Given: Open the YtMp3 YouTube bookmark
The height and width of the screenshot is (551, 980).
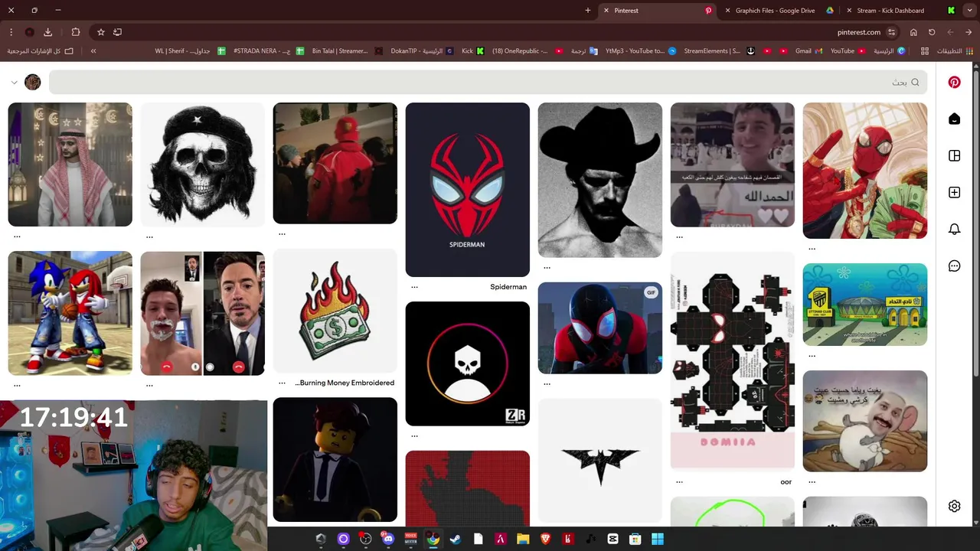Looking at the screenshot, I should [x=640, y=51].
